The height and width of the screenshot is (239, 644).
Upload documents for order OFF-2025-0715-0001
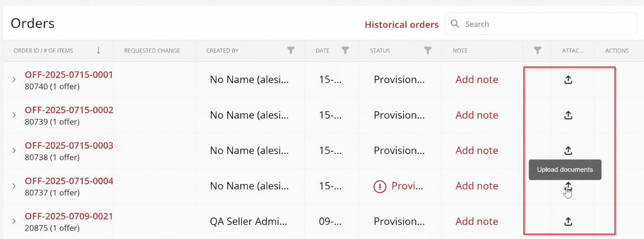(x=568, y=80)
